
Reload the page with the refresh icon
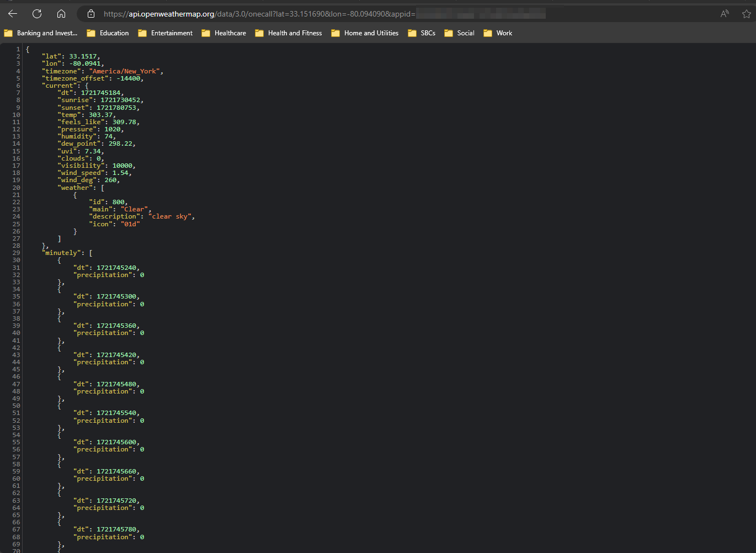(37, 14)
